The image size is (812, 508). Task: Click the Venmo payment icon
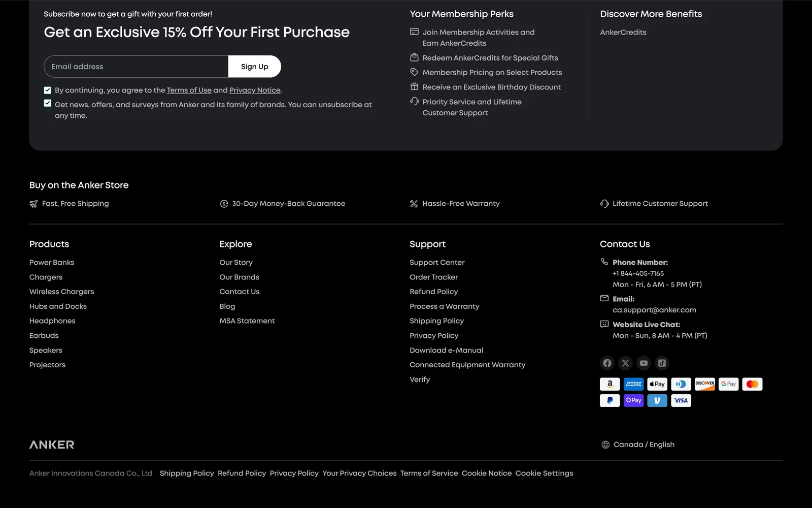tap(657, 400)
